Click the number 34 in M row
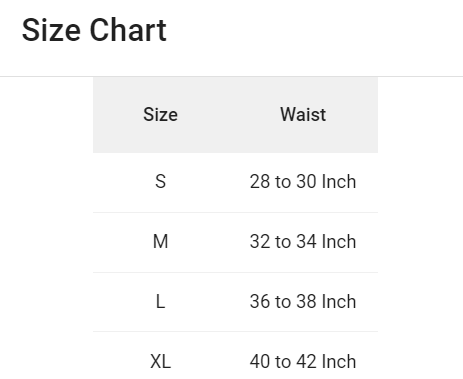Screen dimensions: 463x379 [306, 241]
